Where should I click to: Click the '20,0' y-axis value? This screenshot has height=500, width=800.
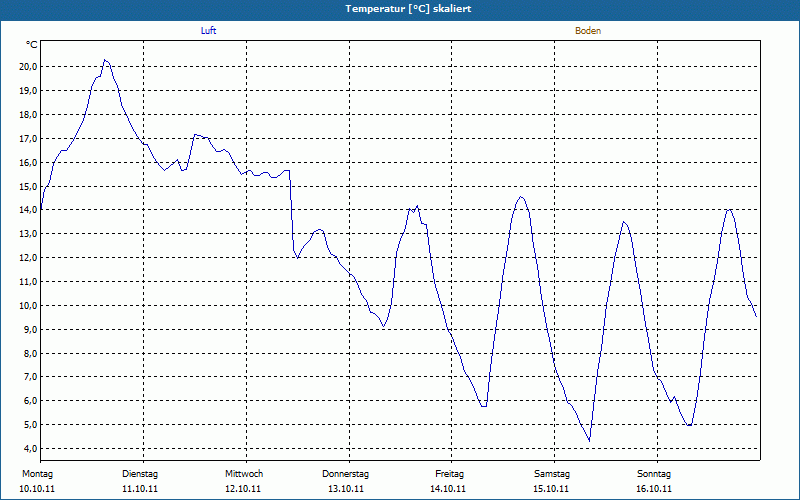pos(28,67)
